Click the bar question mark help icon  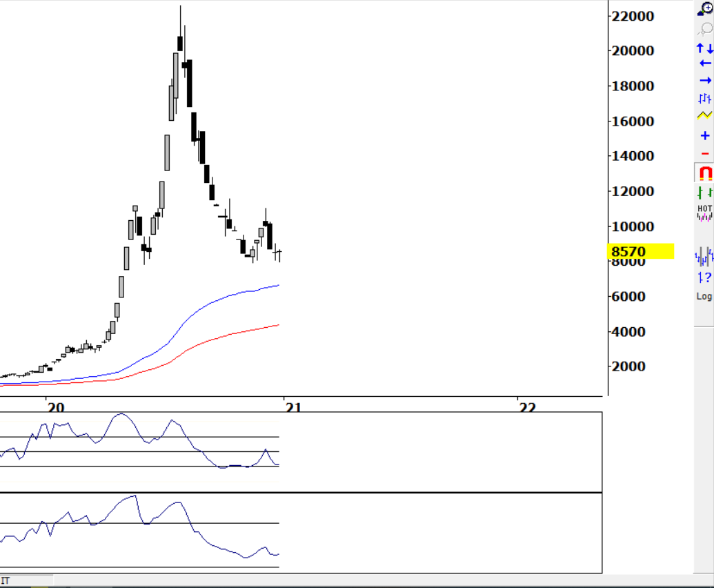(704, 277)
